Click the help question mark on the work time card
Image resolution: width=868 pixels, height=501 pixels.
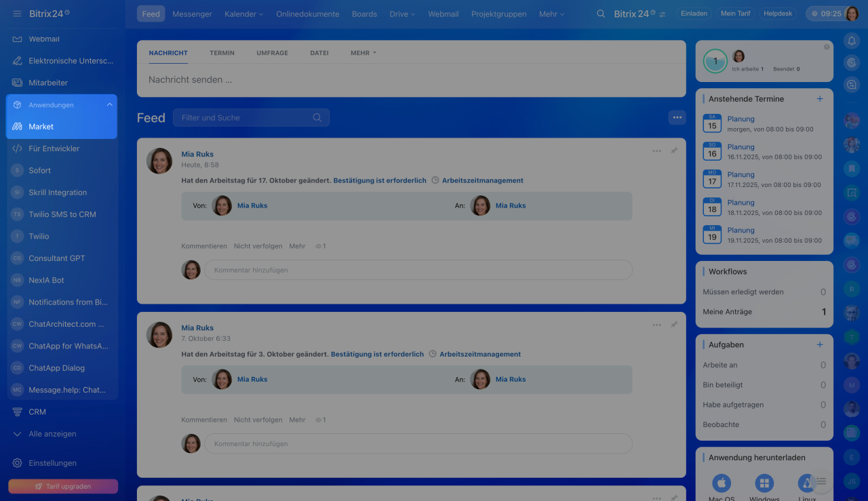click(x=827, y=47)
